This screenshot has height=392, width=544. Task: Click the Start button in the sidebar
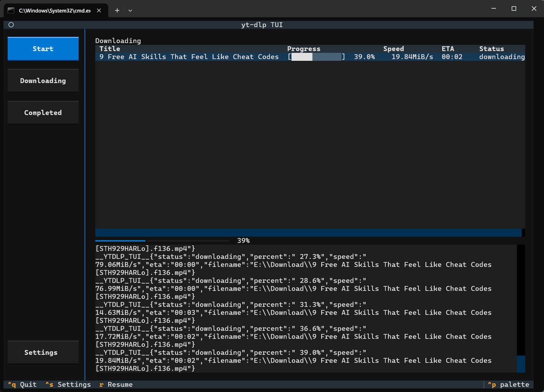click(43, 49)
